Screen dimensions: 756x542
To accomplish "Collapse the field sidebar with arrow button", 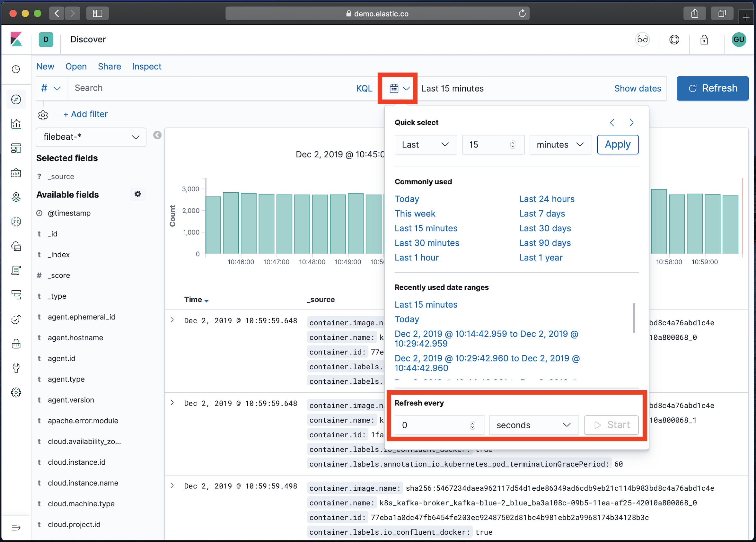I will (x=157, y=135).
